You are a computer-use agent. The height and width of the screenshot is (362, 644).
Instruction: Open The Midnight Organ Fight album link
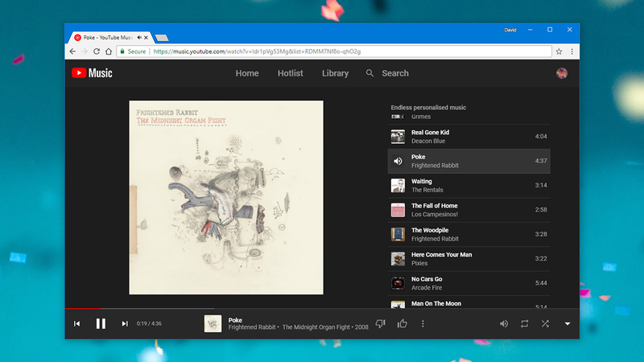tap(316, 327)
